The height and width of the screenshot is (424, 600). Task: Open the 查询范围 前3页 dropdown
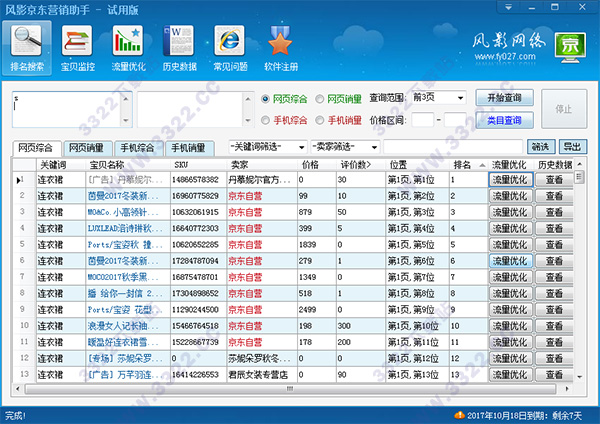pyautogui.click(x=439, y=98)
